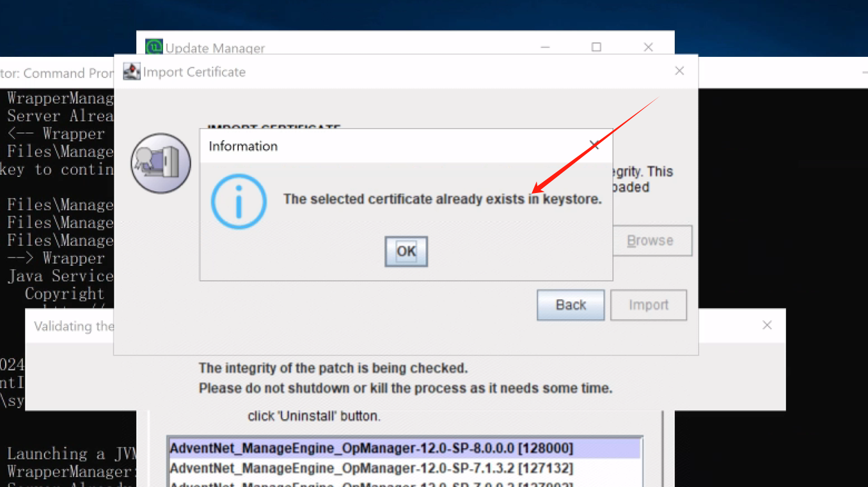Click the Import Certificate window title
The height and width of the screenshot is (487, 868).
click(x=194, y=72)
